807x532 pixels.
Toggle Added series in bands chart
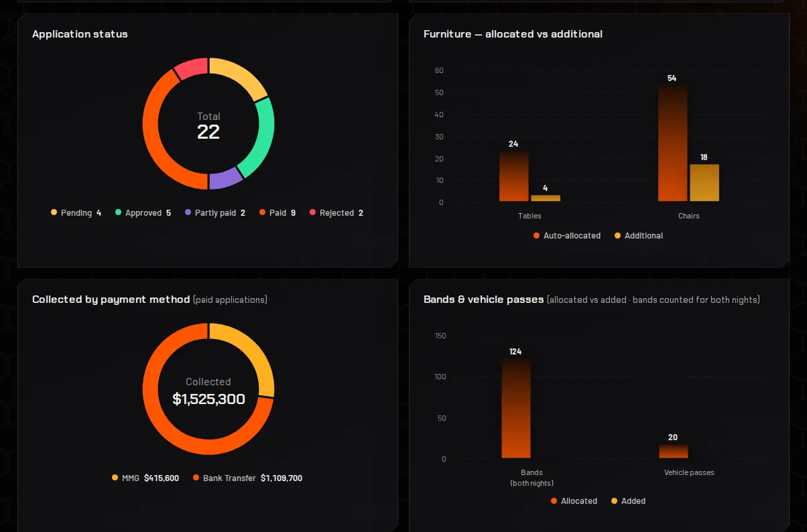tap(628, 501)
